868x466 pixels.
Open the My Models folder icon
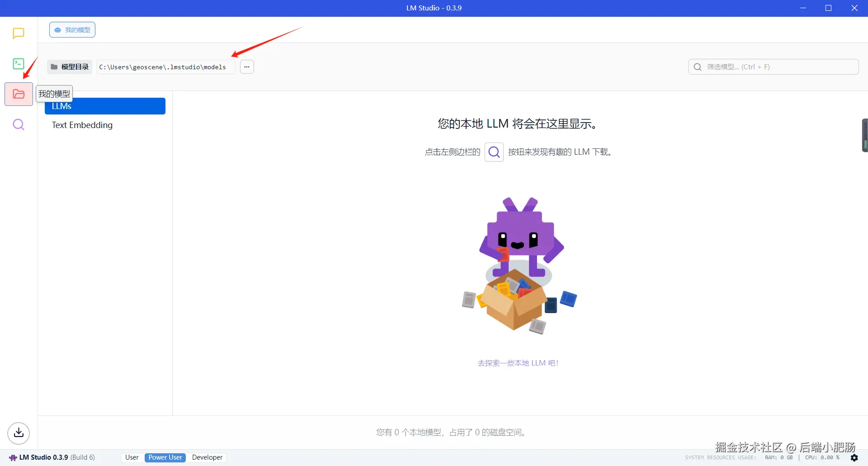coord(19,94)
